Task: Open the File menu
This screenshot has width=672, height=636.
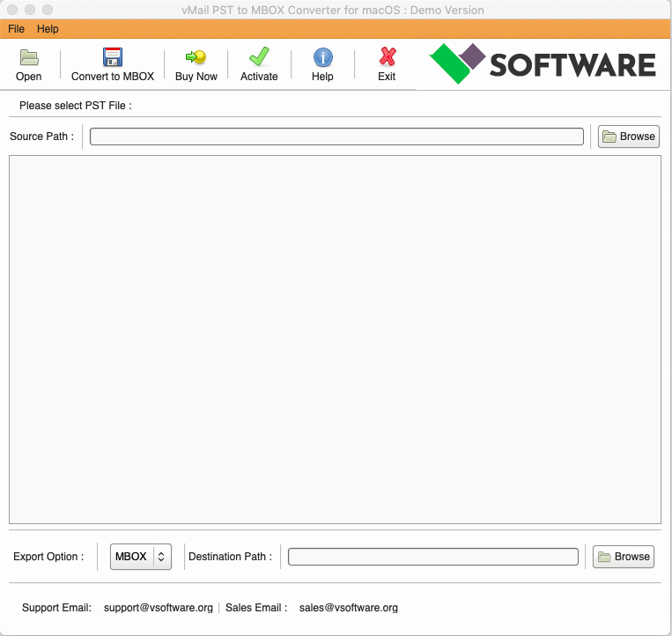Action: pos(16,29)
